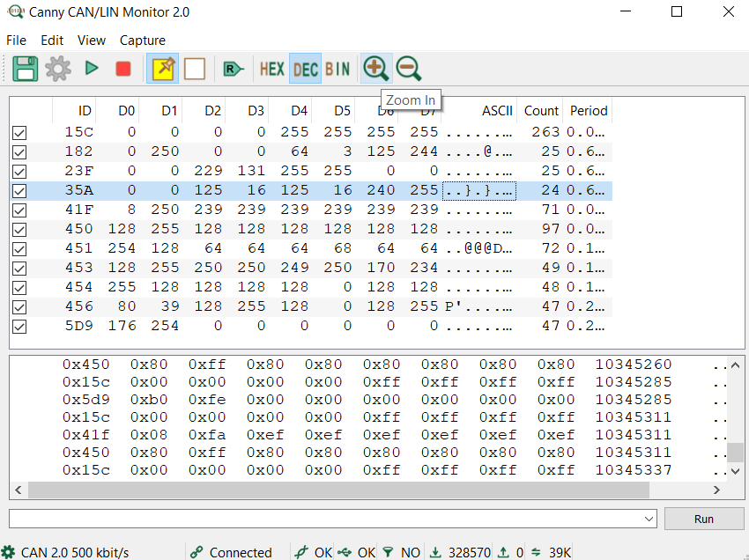The width and height of the screenshot is (749, 560).
Task: Uncheck the checkbox for ID 182
Action: 19,152
